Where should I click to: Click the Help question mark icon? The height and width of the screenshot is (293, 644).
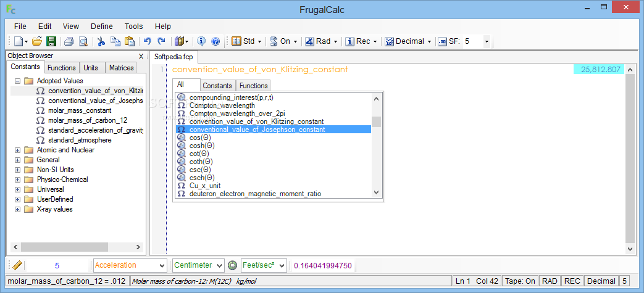[215, 41]
